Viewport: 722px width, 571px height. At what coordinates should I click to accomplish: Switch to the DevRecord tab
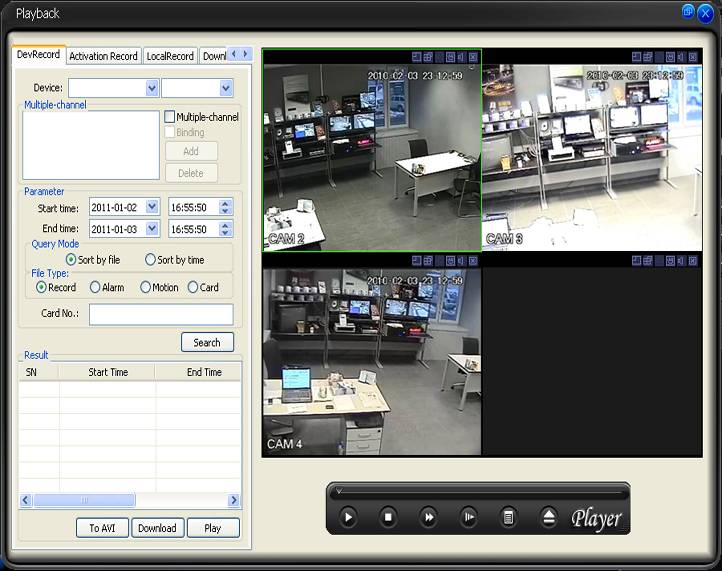pos(38,54)
